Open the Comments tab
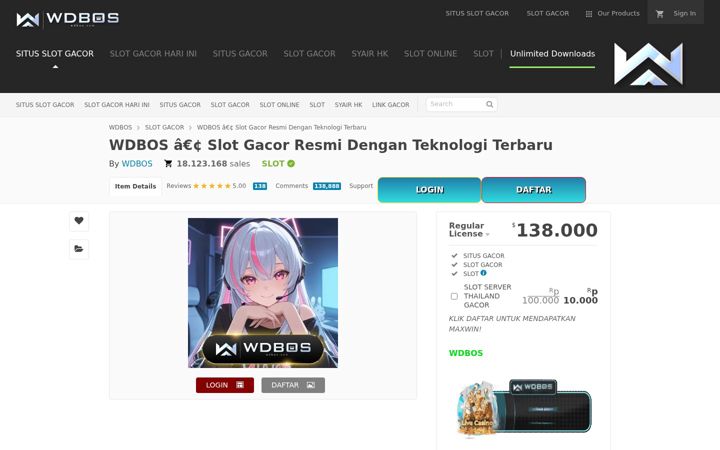Screen dimensions: 720x450 click(x=292, y=186)
